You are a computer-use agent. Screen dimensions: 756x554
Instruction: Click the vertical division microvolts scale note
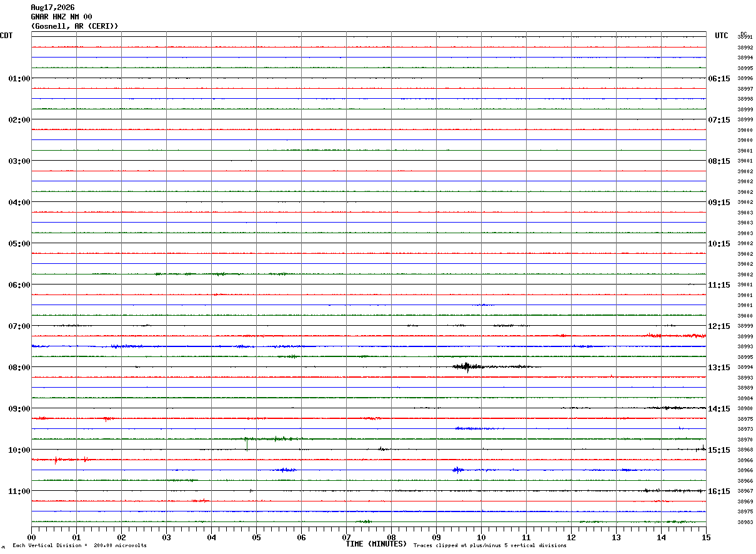pyautogui.click(x=79, y=545)
